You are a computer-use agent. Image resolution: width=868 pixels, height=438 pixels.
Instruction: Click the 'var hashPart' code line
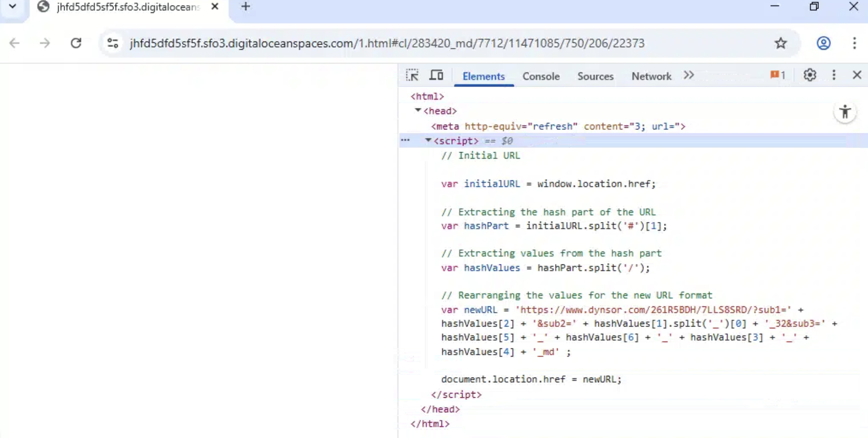click(554, 226)
